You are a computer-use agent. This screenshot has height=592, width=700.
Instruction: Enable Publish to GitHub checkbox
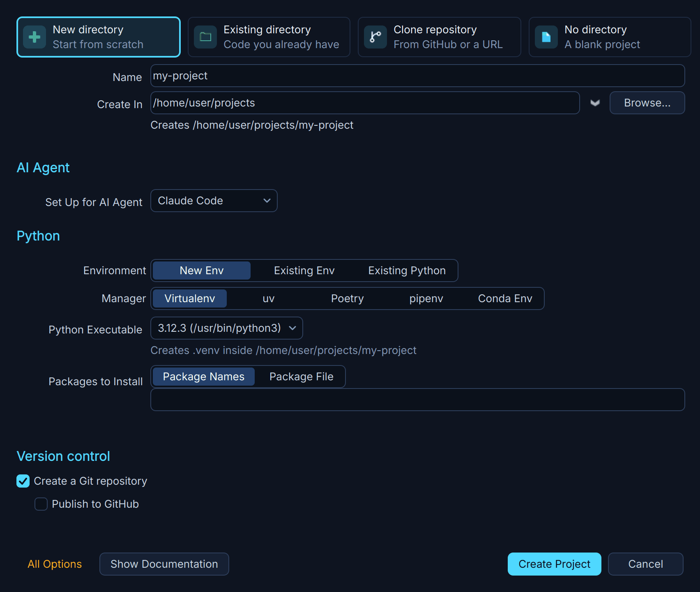tap(41, 504)
